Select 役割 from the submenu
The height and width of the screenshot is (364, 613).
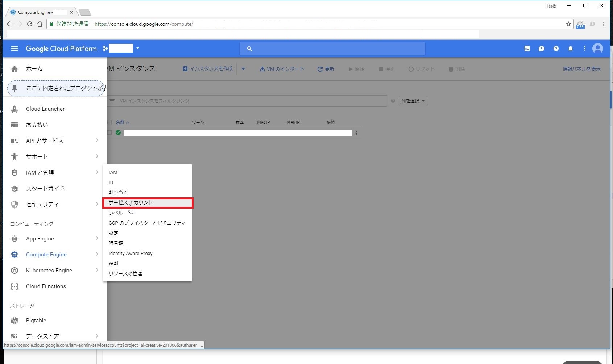coord(147,264)
